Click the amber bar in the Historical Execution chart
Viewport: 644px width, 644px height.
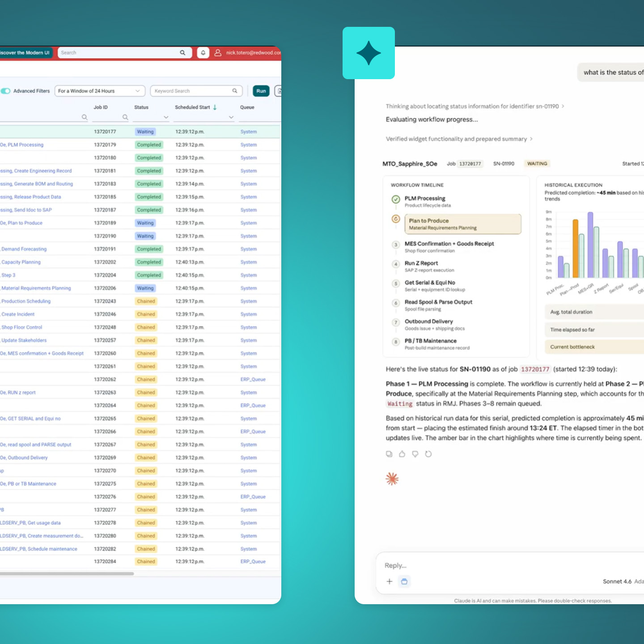pos(576,248)
